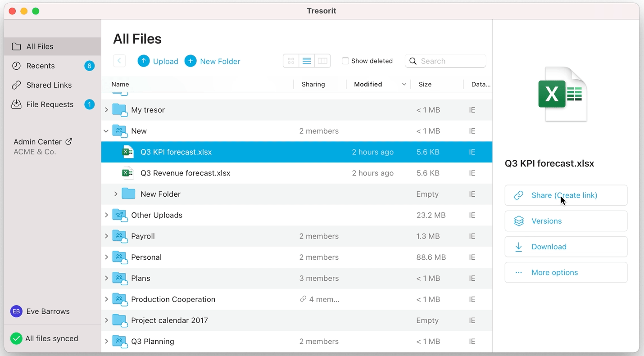The width and height of the screenshot is (644, 356).
Task: Toggle Modified column sort arrow
Action: pos(404,84)
